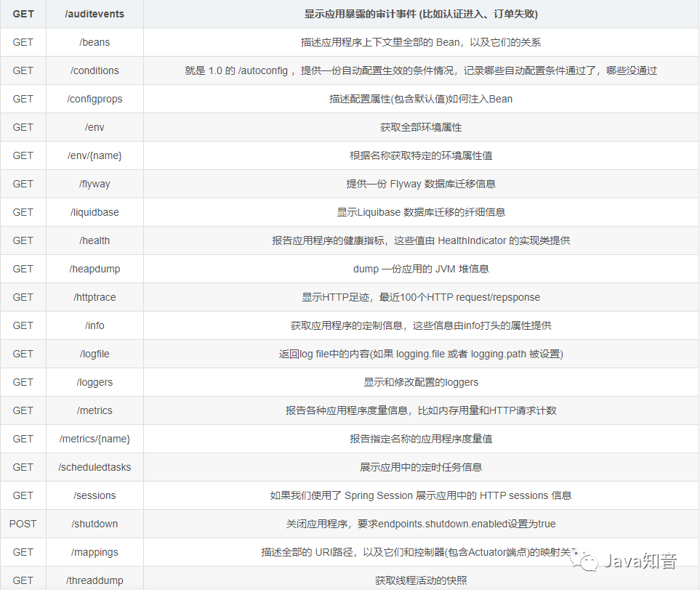Select the /configprops endpoint cell
The height and width of the screenshot is (592, 700).
(94, 99)
